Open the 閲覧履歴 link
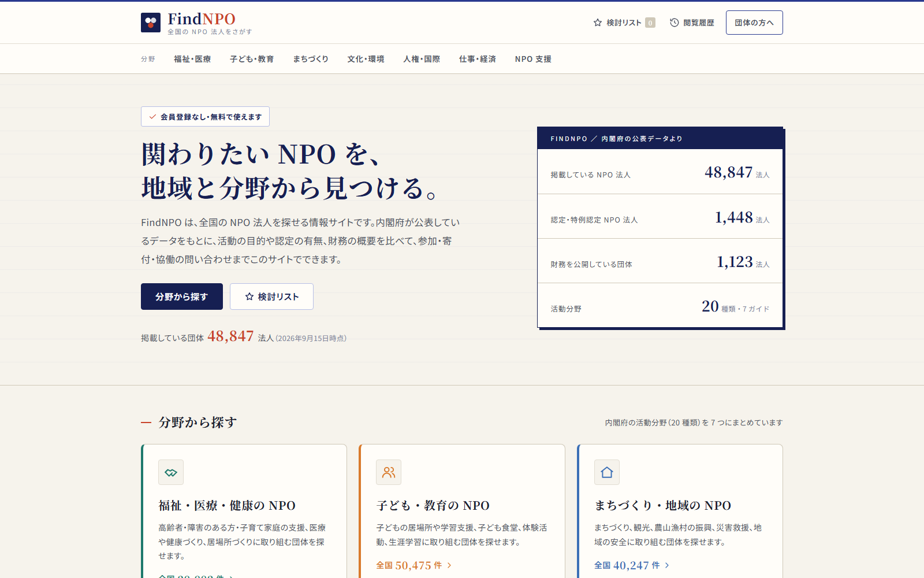The image size is (924, 578). (x=692, y=23)
